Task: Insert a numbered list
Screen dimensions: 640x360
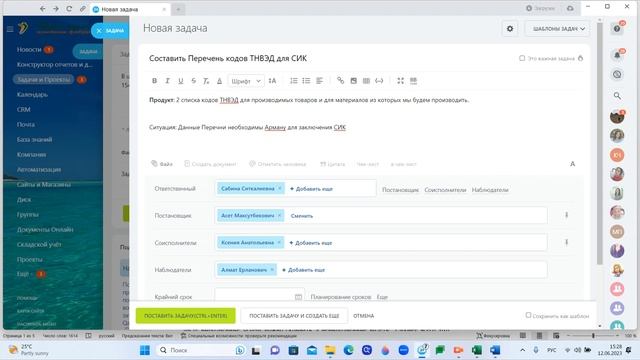Action: (293, 81)
